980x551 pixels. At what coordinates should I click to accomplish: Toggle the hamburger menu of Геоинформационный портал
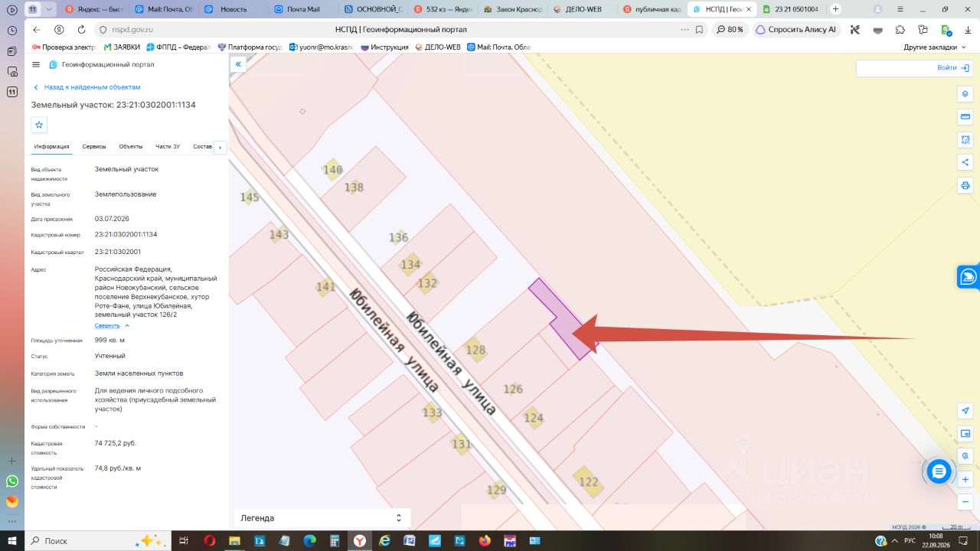pyautogui.click(x=36, y=64)
